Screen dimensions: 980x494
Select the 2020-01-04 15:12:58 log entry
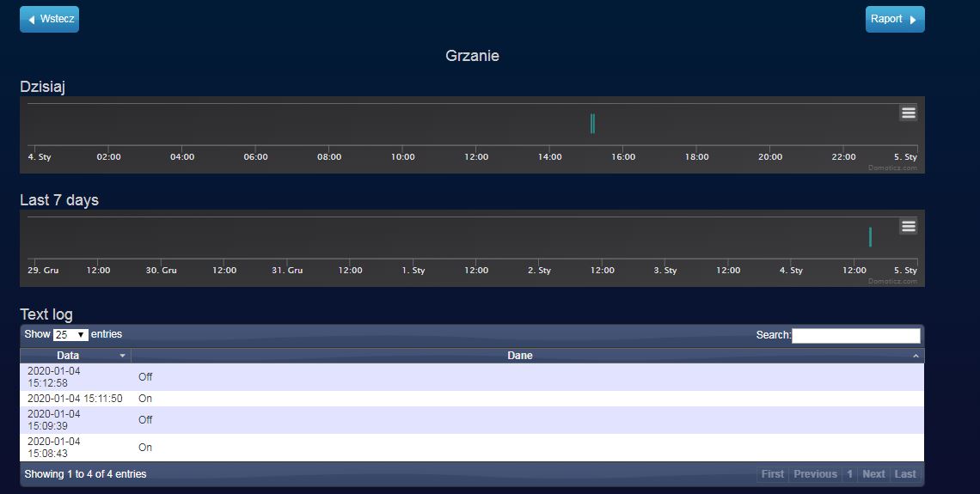coord(472,377)
